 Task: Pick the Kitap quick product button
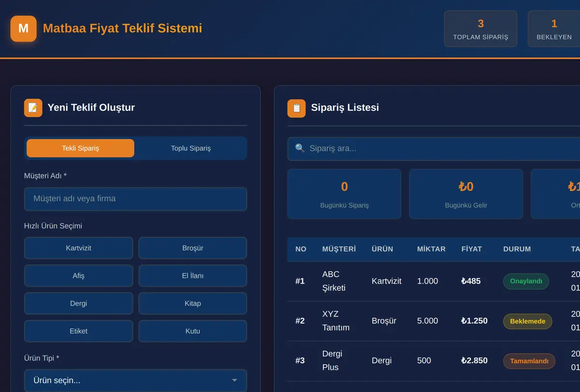193,304
